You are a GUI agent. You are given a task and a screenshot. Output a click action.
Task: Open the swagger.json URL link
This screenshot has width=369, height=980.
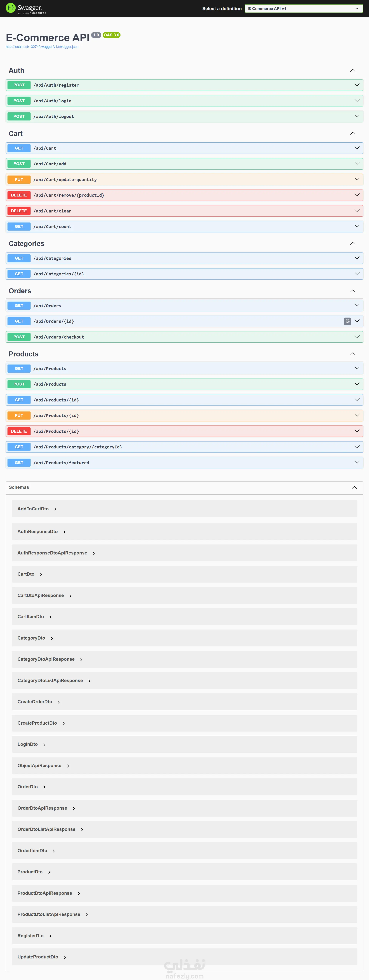(42, 47)
